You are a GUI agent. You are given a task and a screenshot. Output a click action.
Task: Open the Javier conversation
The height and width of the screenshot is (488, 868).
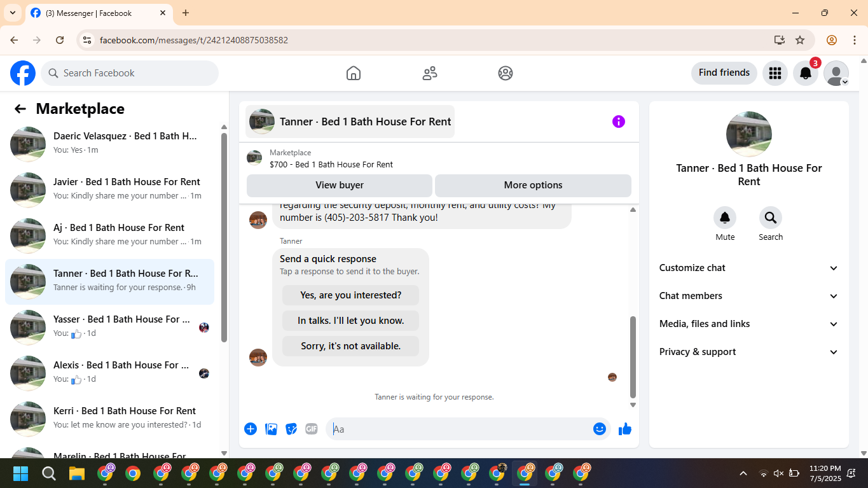click(109, 190)
